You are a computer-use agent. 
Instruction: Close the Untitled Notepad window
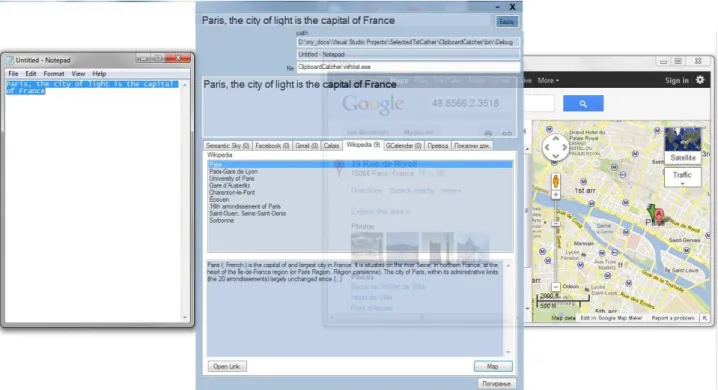click(x=178, y=58)
